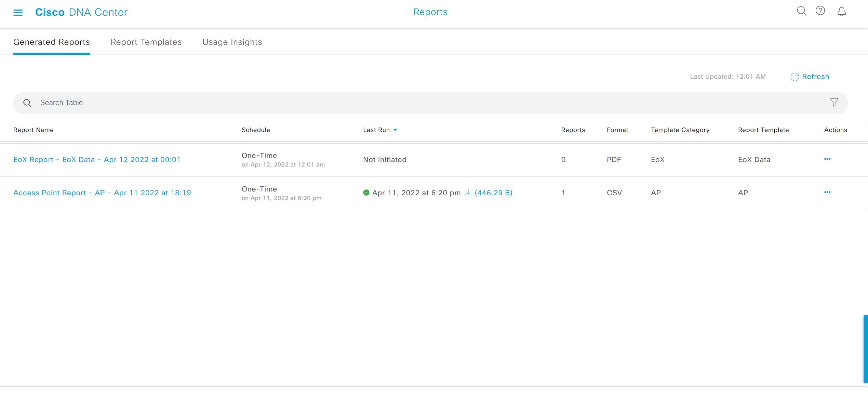Expand sorting on the Report Name column header
This screenshot has height=396, width=868.
coord(33,130)
